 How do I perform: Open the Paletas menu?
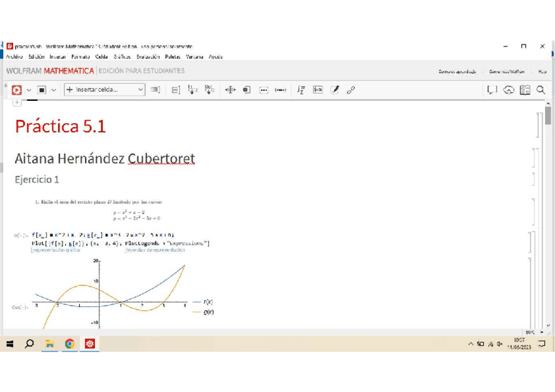coord(173,57)
